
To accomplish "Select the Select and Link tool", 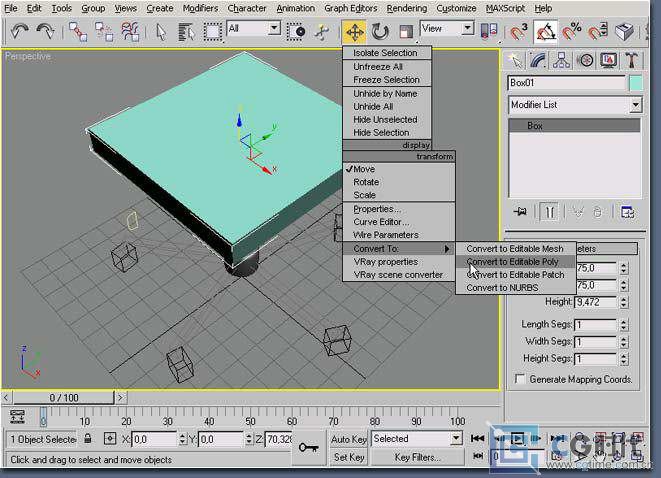I will [78, 32].
